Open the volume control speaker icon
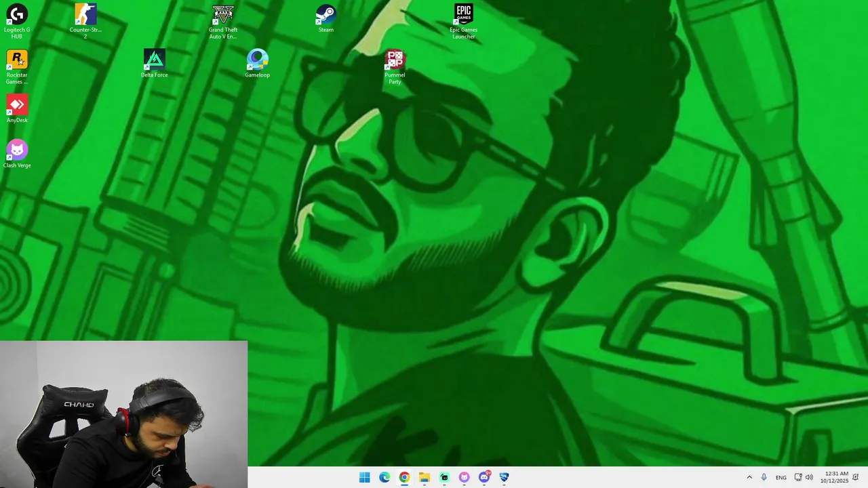The image size is (868, 488). (x=809, y=477)
